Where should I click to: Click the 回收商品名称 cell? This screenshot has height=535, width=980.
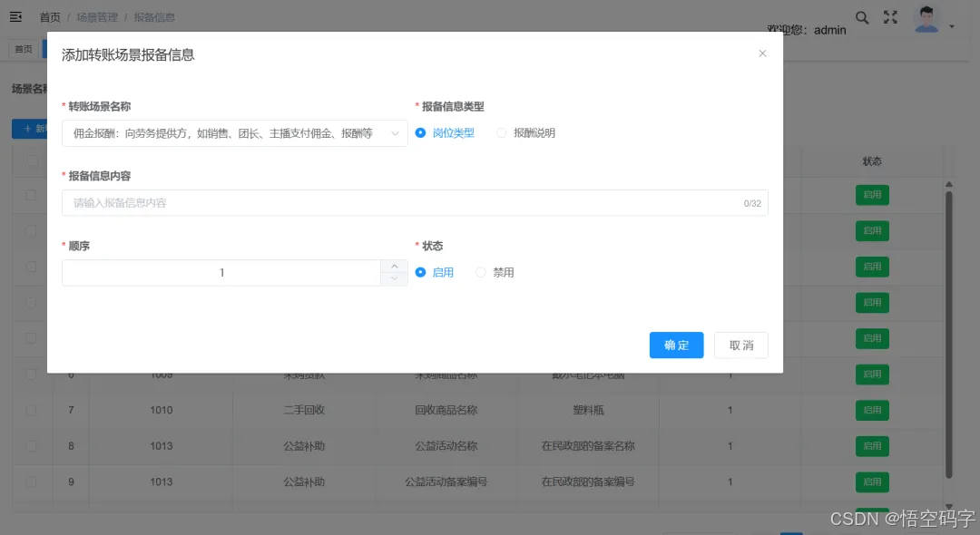[446, 410]
